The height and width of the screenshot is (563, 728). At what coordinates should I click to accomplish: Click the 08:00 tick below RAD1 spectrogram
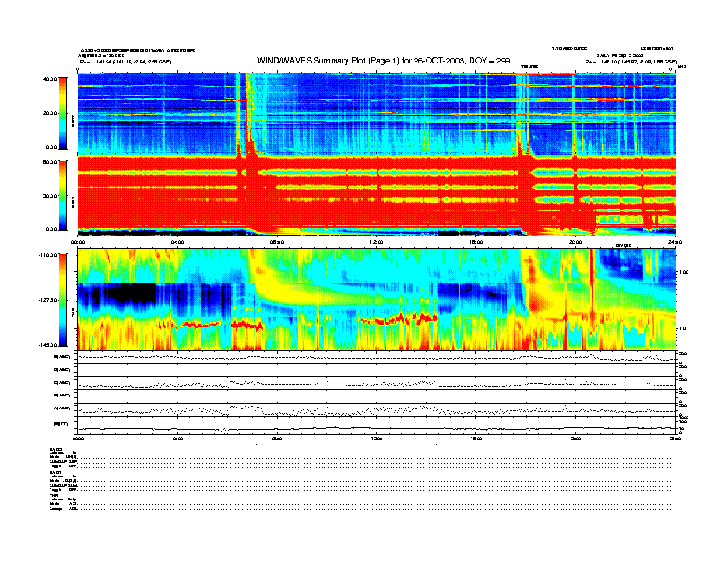(x=277, y=242)
